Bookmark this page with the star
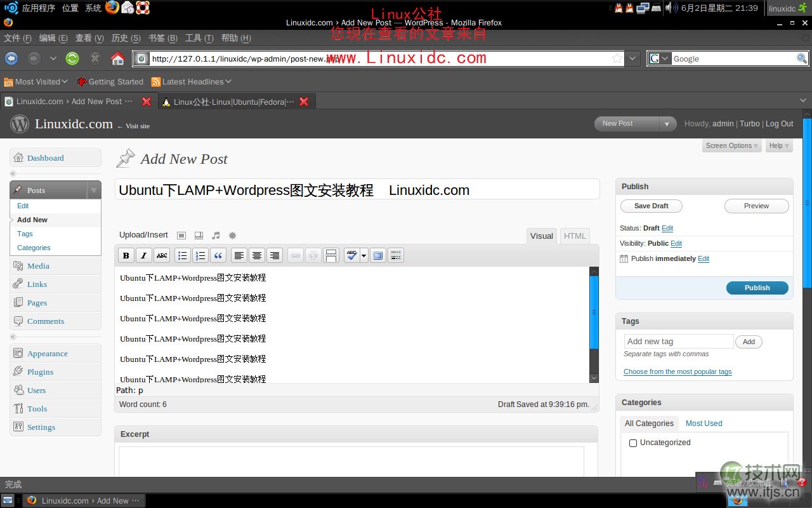This screenshot has width=812, height=508. (x=617, y=58)
